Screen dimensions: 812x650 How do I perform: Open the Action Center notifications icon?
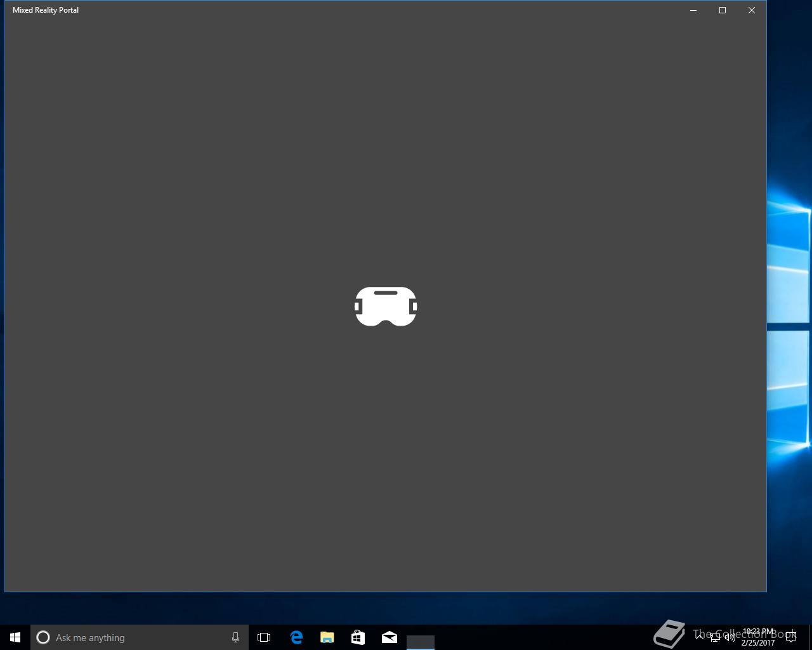(791, 637)
